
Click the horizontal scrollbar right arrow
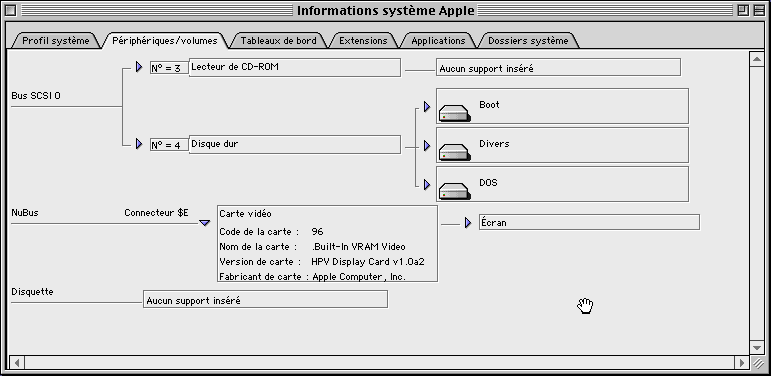[x=742, y=363]
